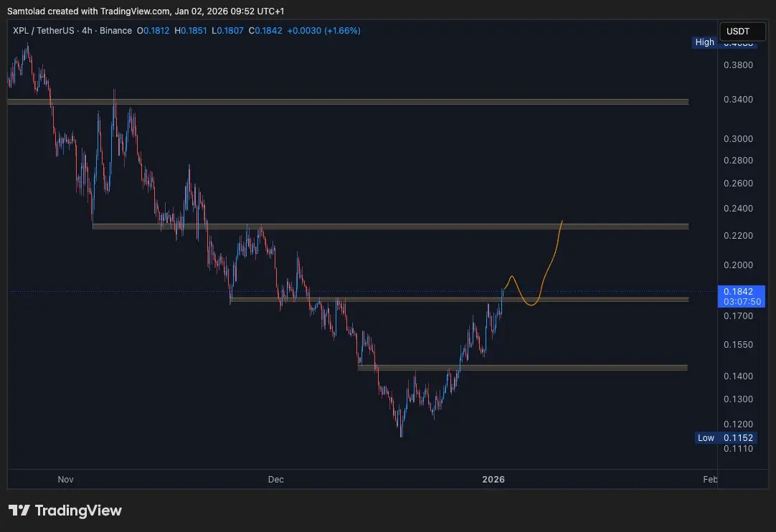Viewport: 776px width, 532px height.
Task: Select the horizontal zone near 0.2250
Action: coord(390,227)
